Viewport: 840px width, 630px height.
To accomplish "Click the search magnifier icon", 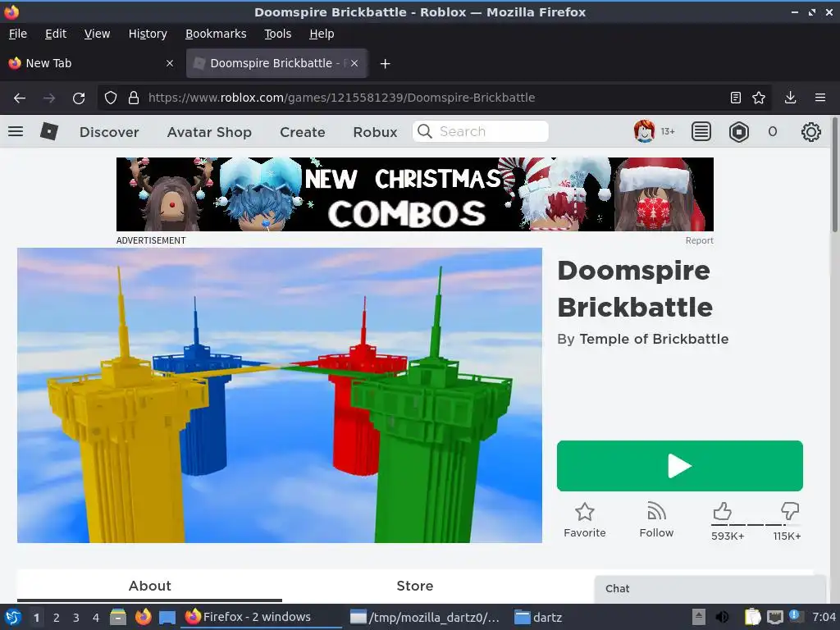I will 424,131.
